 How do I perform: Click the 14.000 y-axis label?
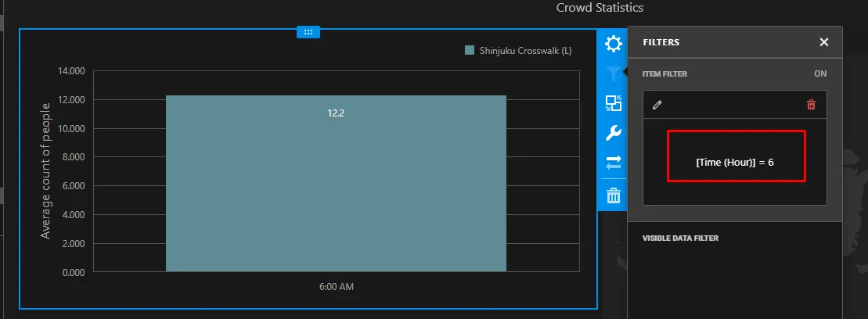[71, 71]
